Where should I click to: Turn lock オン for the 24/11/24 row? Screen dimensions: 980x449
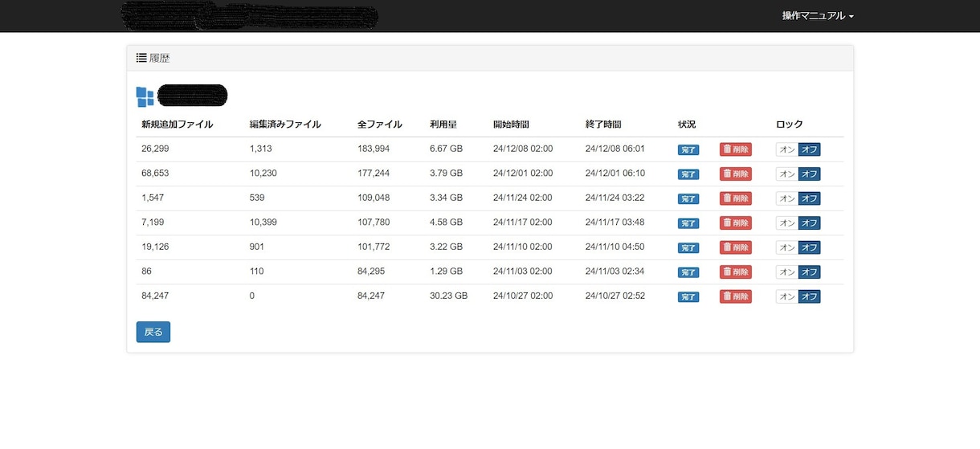(787, 198)
